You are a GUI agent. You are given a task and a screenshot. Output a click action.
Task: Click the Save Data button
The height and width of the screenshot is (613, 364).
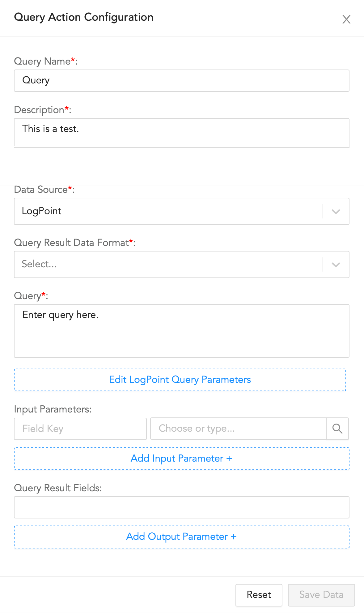click(x=321, y=595)
